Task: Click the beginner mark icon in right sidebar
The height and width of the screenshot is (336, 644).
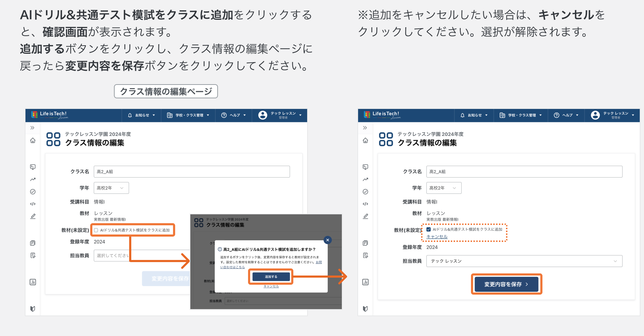Action: pos(366,309)
